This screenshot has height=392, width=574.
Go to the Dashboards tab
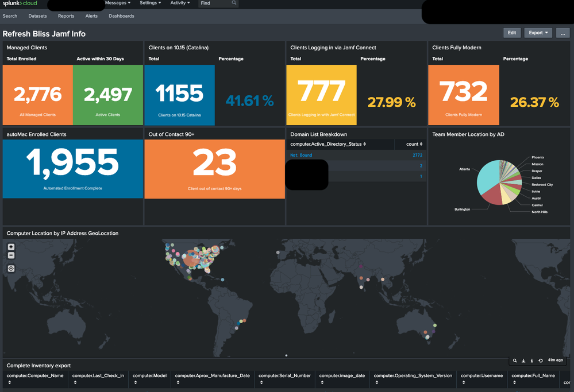coord(121,16)
